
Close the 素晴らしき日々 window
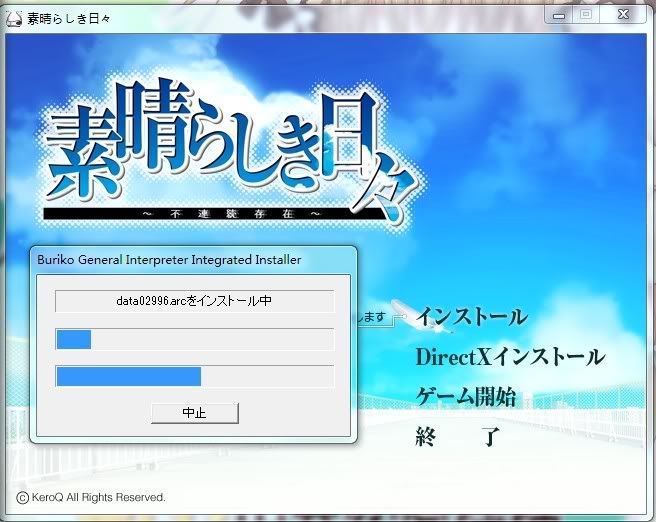[x=623, y=15]
